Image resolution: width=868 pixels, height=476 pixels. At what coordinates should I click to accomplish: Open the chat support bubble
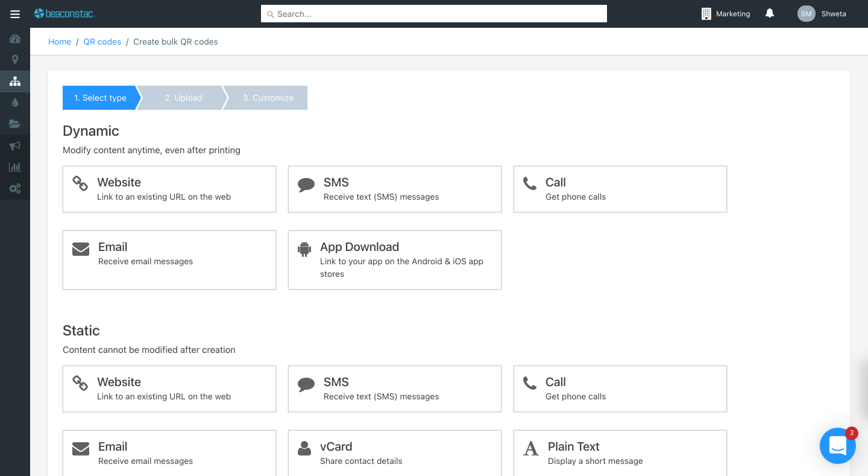pyautogui.click(x=837, y=446)
